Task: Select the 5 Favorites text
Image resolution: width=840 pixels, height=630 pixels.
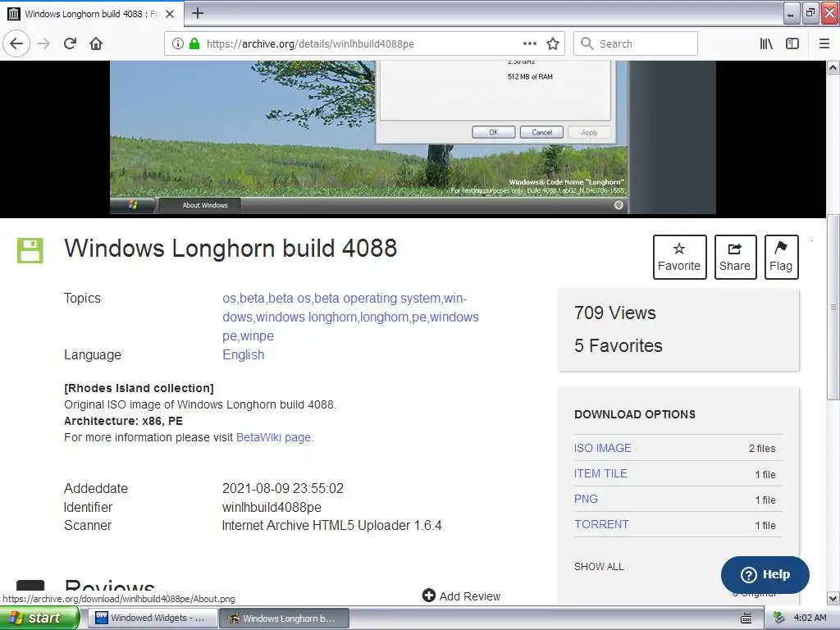Action: click(x=619, y=345)
